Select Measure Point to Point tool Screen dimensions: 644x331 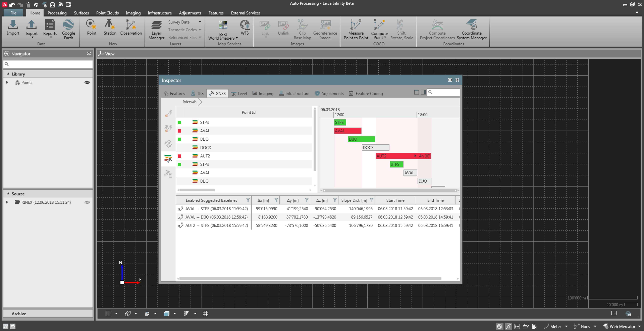pyautogui.click(x=356, y=29)
